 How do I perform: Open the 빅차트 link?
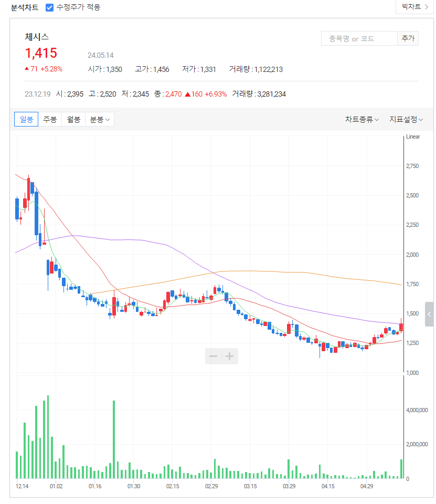click(415, 7)
